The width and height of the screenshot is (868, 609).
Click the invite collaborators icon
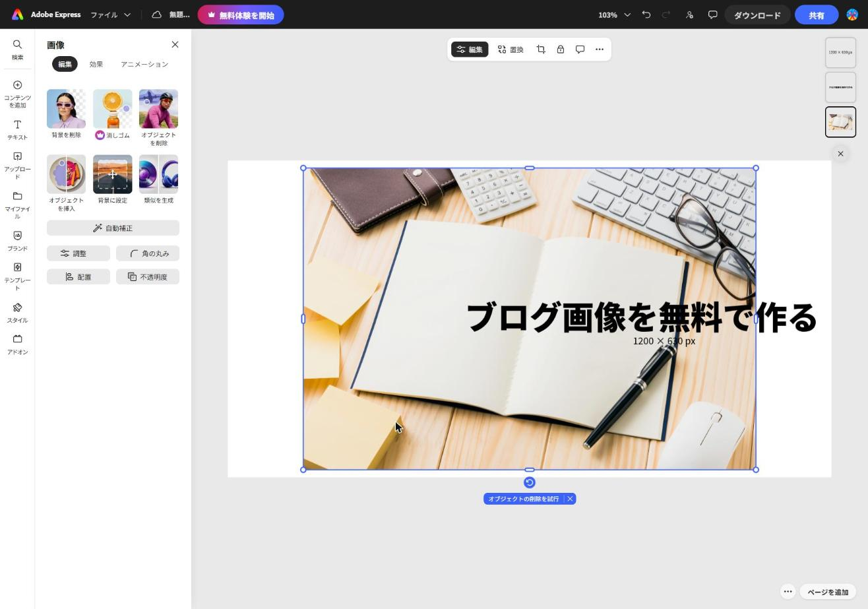click(x=689, y=15)
